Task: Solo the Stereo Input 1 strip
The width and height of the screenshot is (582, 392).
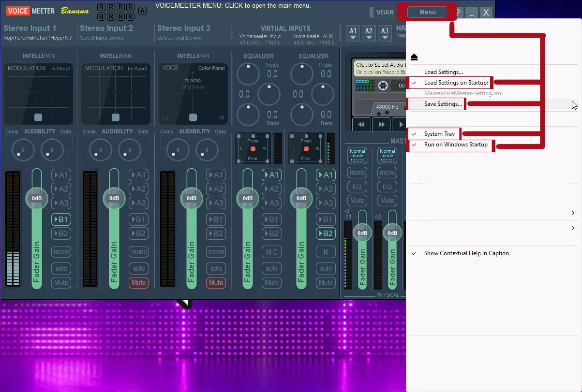Action: pos(61,268)
